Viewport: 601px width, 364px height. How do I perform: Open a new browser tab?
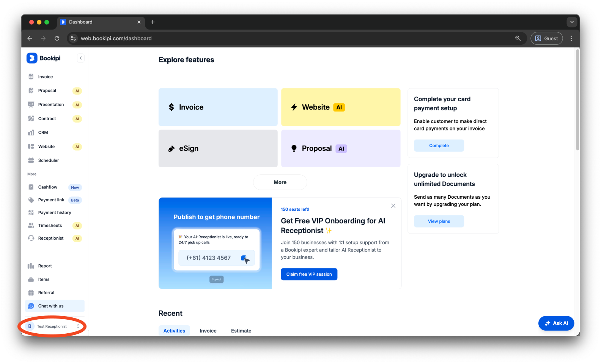pos(153,22)
